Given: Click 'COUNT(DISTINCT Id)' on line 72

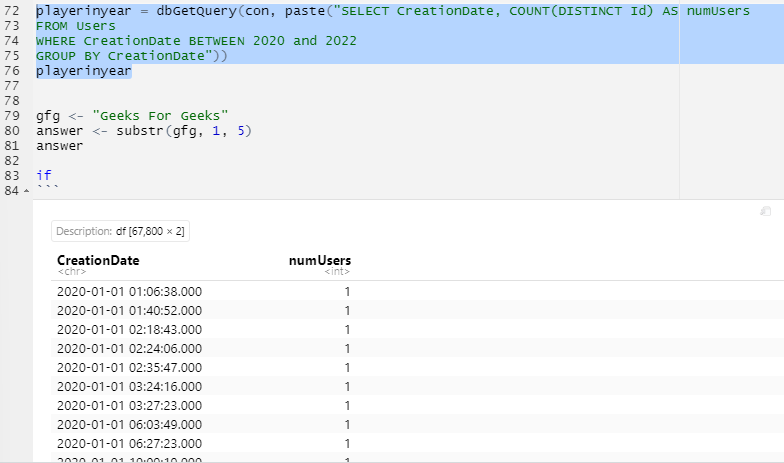Looking at the screenshot, I should 581,11.
